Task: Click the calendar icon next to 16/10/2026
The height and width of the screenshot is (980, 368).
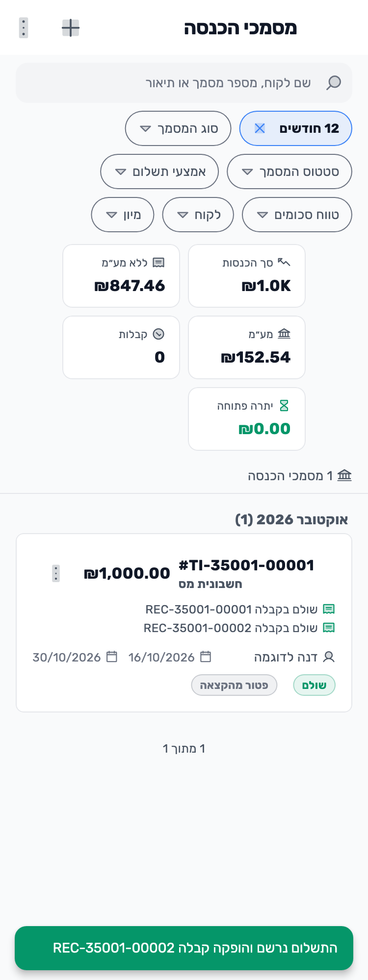Action: point(206,657)
